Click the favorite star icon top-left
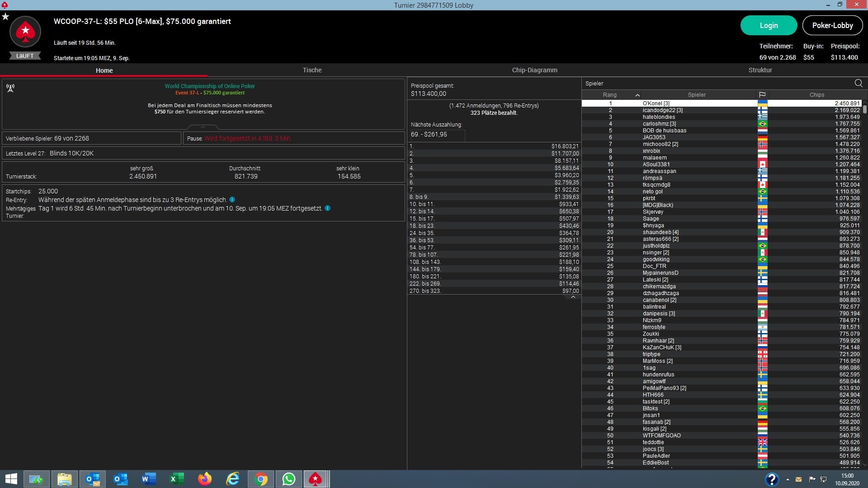The image size is (868, 488). click(x=5, y=17)
